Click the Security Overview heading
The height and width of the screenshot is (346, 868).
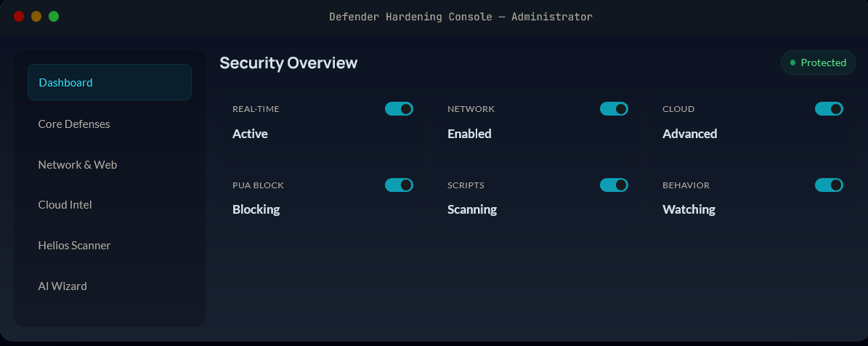(x=288, y=63)
